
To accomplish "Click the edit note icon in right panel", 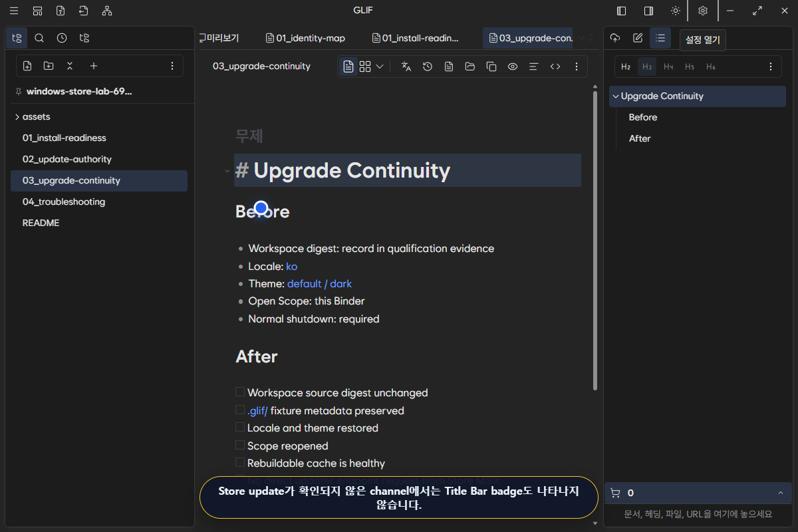I will click(638, 38).
